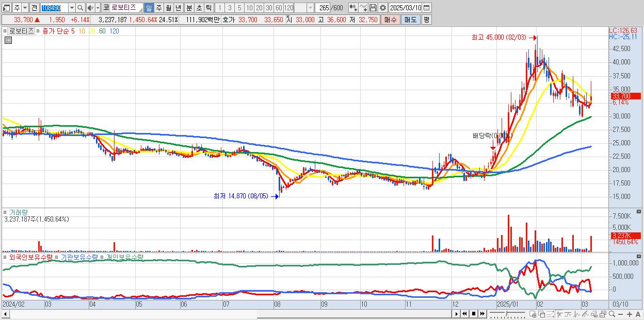The width and height of the screenshot is (644, 320).
Task: Select the 일 daily period toggle
Action: pyautogui.click(x=149, y=8)
